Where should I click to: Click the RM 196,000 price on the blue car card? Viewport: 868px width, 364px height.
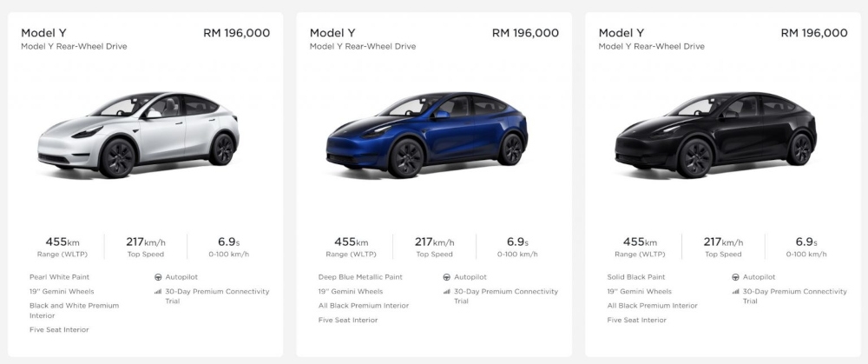coord(525,33)
